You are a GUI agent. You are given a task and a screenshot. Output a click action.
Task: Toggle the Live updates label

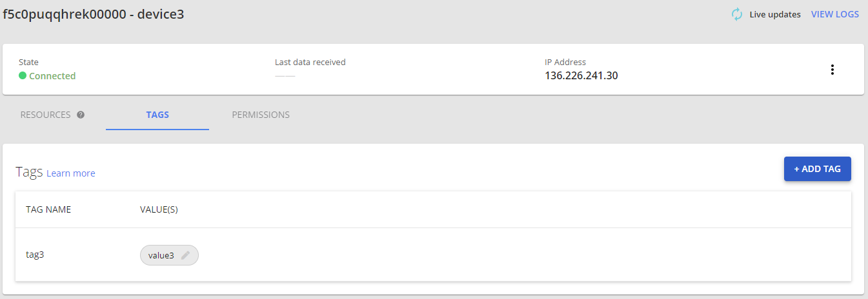pyautogui.click(x=774, y=14)
